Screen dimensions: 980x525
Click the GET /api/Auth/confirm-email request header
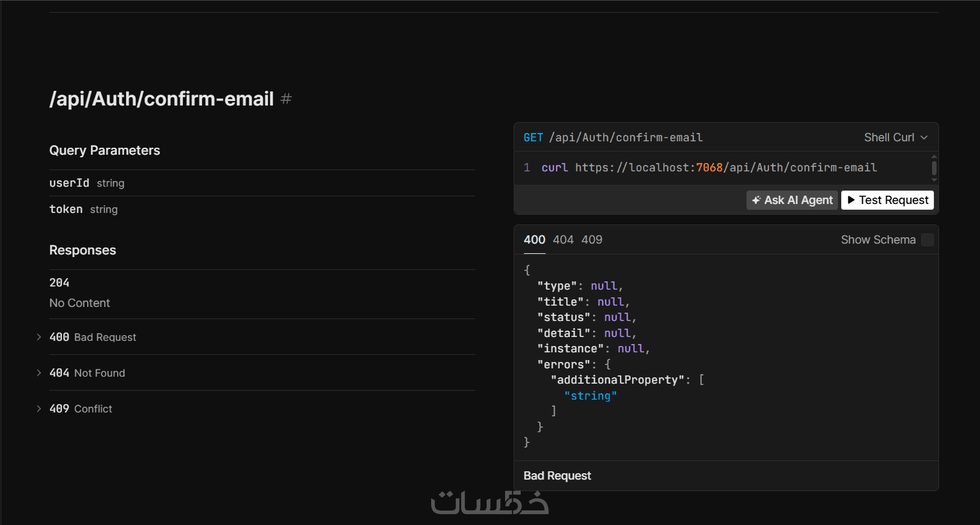(613, 137)
